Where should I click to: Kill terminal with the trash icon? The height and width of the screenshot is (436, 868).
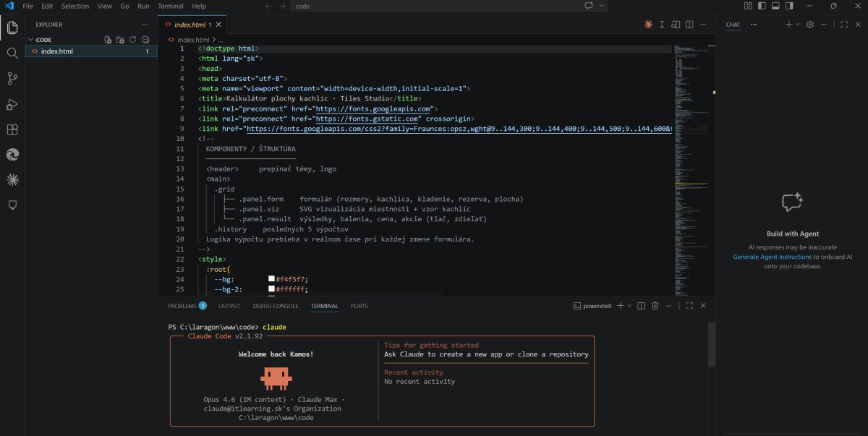[655, 306]
